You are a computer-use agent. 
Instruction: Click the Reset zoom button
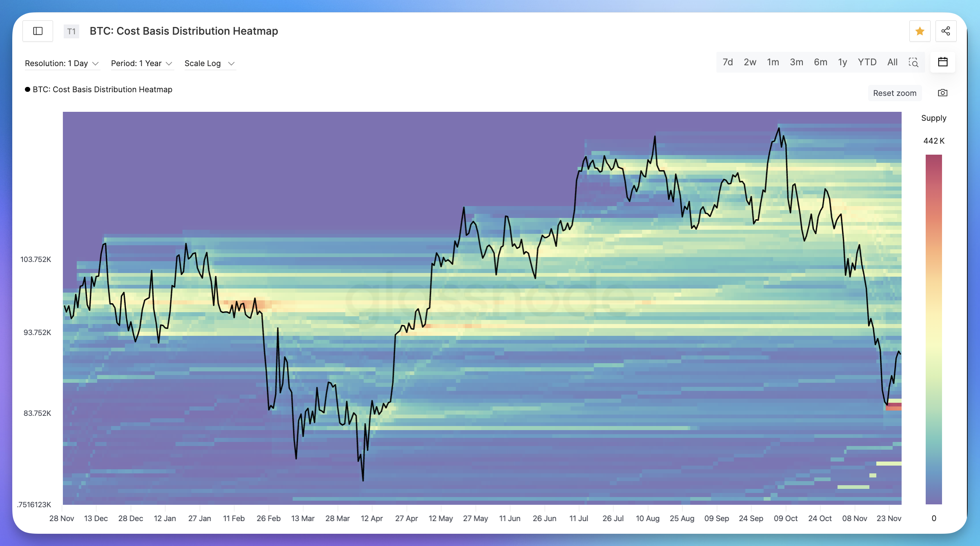(x=894, y=93)
